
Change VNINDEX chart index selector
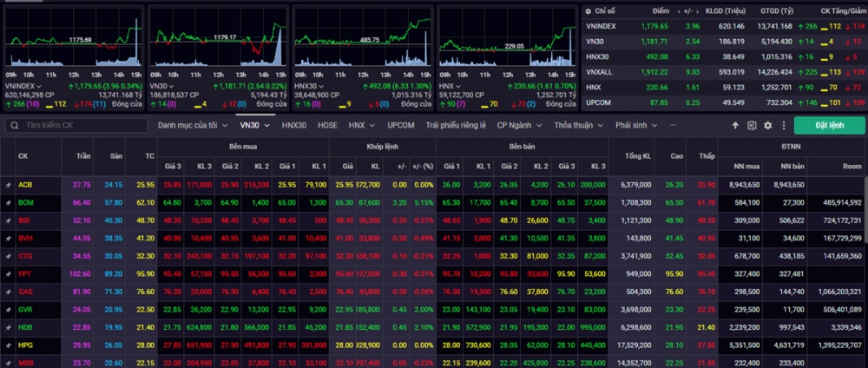tap(23, 86)
